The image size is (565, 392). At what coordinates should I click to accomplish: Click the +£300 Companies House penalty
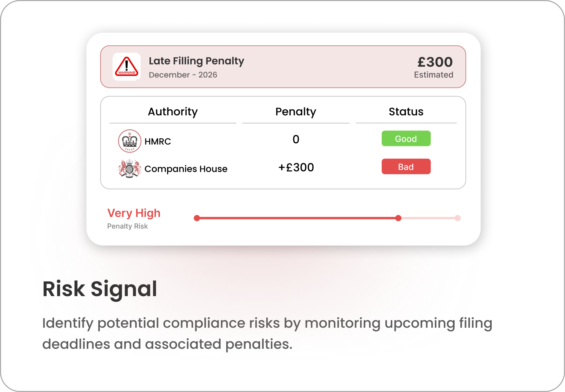pyautogui.click(x=296, y=168)
